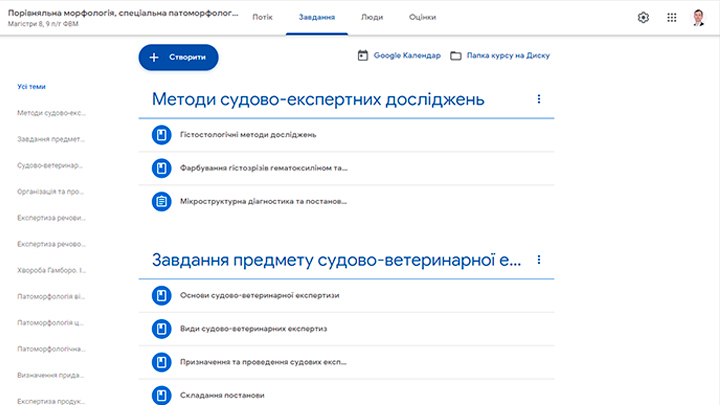Select sidebar topic Патоморфологія ц...
This screenshot has width=720, height=405.
tap(51, 322)
